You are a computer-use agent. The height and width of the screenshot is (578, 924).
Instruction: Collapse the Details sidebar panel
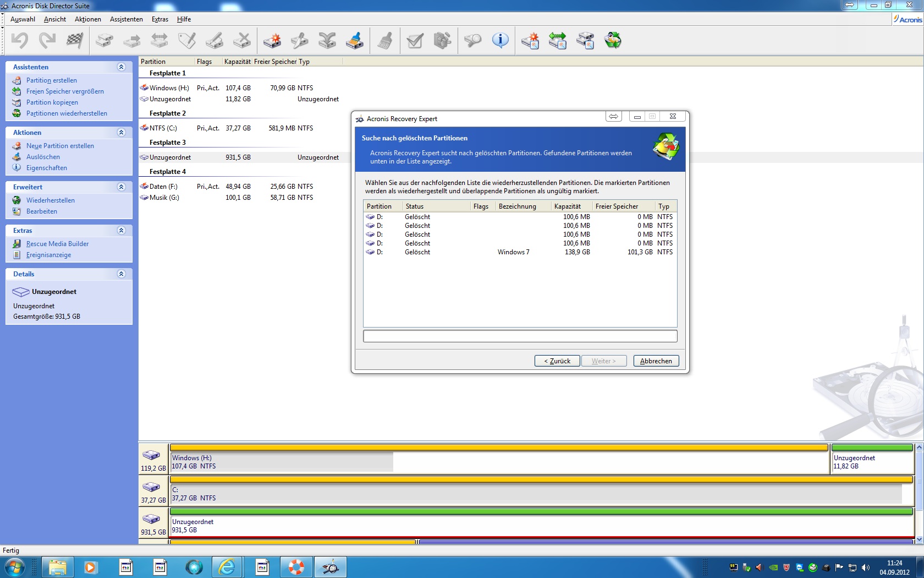122,274
